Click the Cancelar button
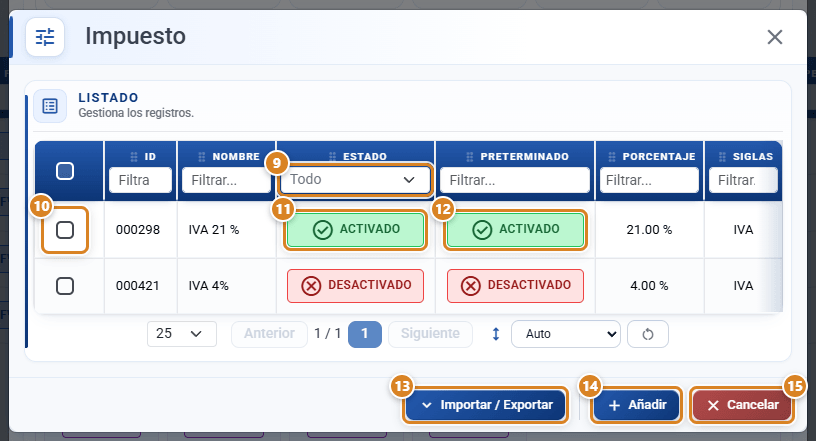This screenshot has height=441, width=816. tap(742, 405)
